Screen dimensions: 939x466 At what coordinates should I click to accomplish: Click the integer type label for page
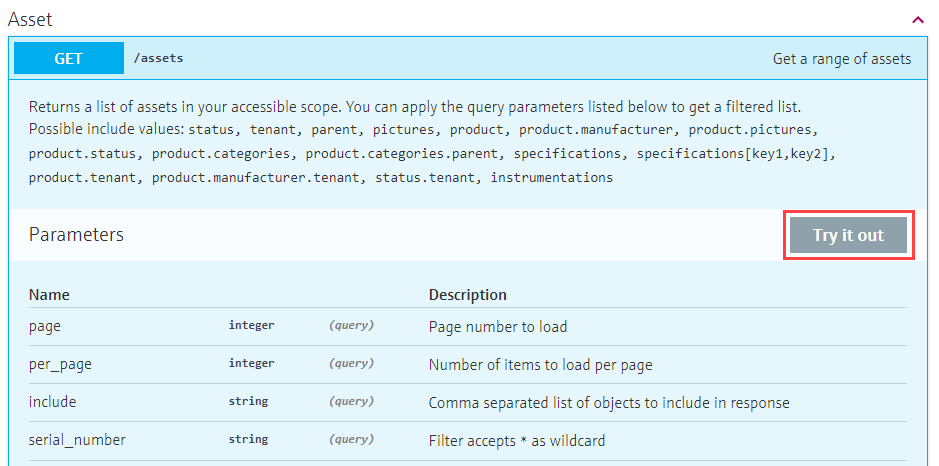[x=251, y=326]
